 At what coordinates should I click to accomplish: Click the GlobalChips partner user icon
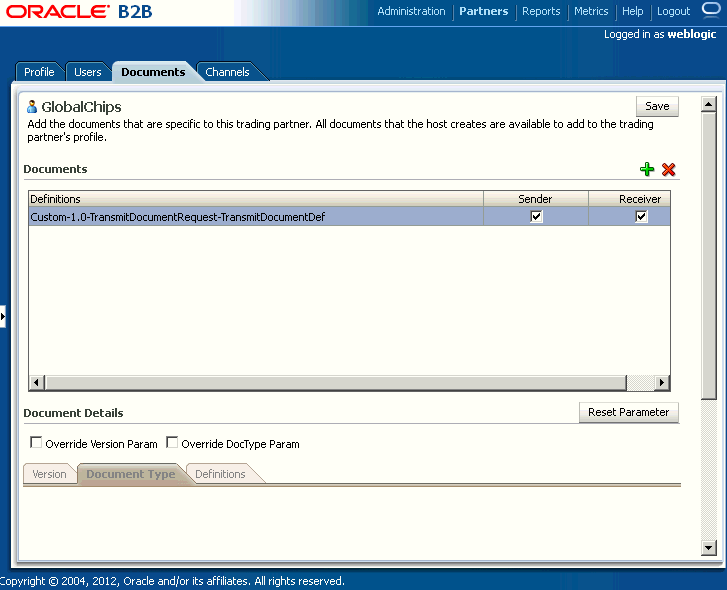tap(32, 107)
